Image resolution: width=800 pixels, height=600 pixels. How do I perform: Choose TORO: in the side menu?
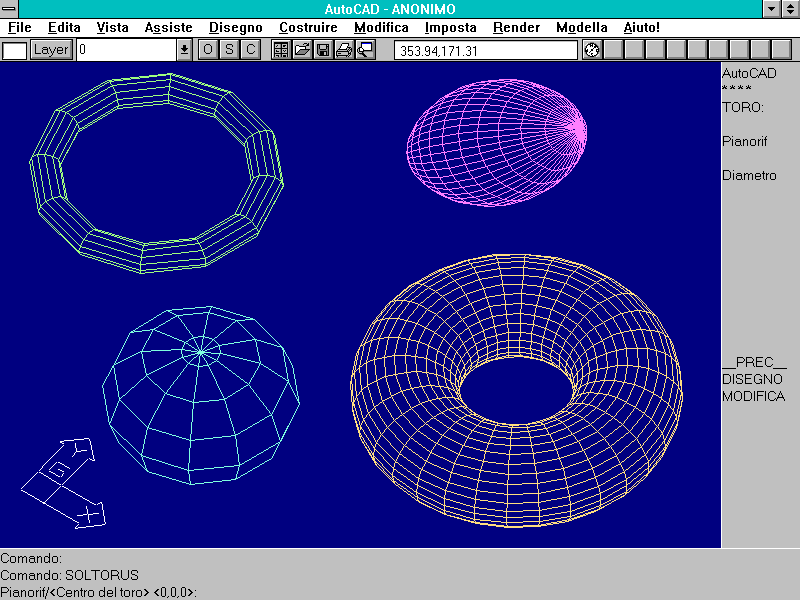point(743,108)
